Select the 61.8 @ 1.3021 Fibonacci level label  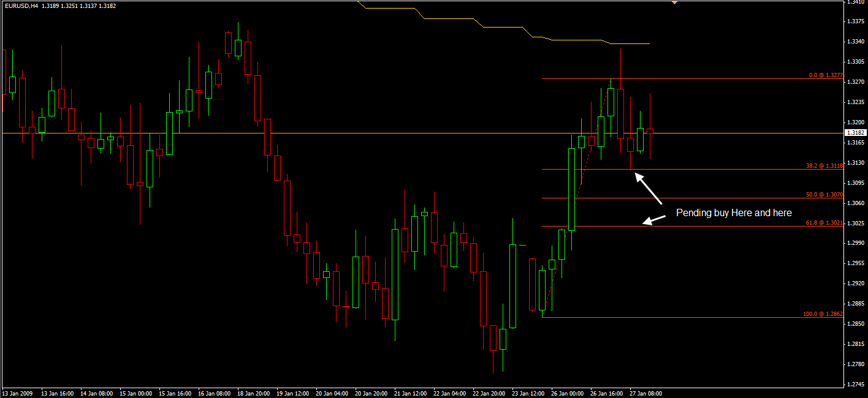tap(825, 223)
